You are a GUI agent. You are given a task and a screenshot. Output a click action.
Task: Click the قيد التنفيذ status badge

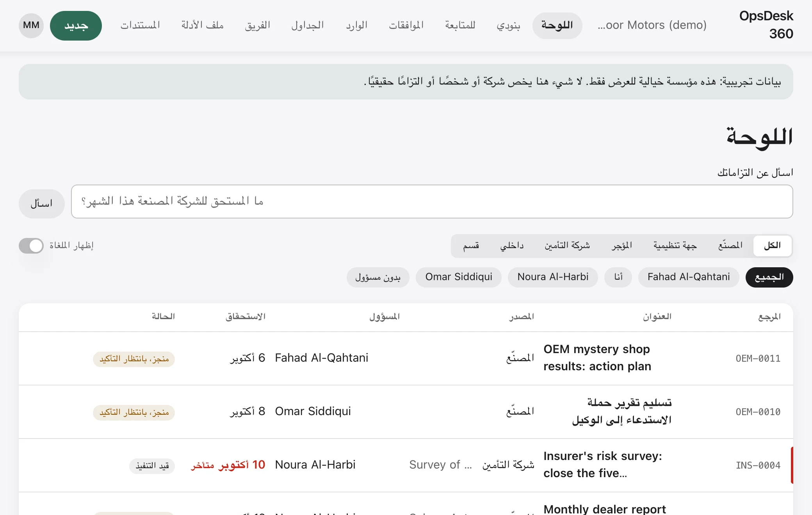(152, 466)
